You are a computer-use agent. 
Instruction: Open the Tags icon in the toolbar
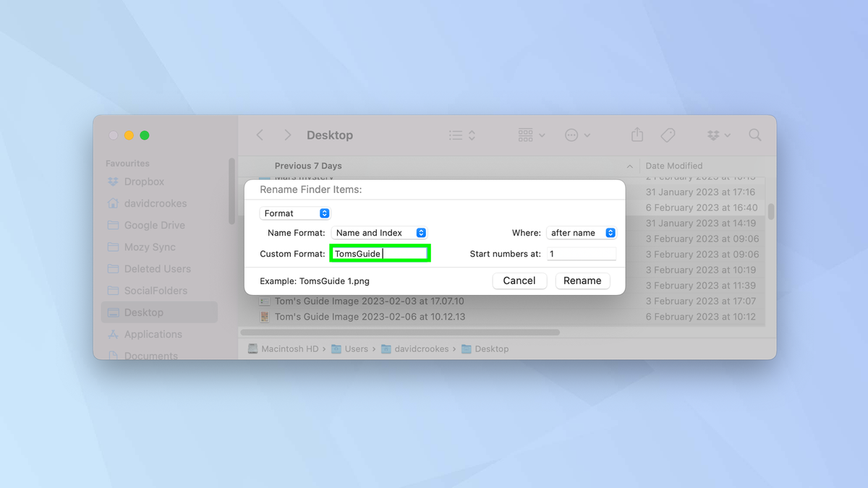pyautogui.click(x=668, y=134)
